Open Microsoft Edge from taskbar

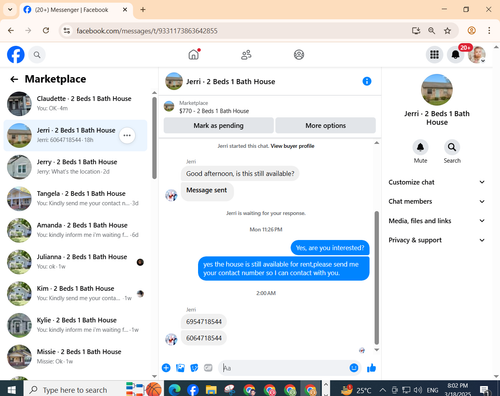(x=174, y=389)
